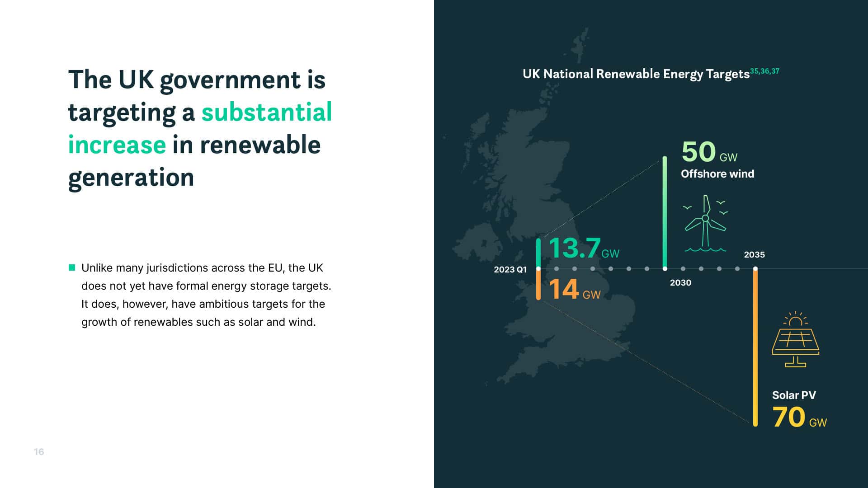Click the "50 GW" offshore wind figure
868x488 pixels.
[709, 152]
